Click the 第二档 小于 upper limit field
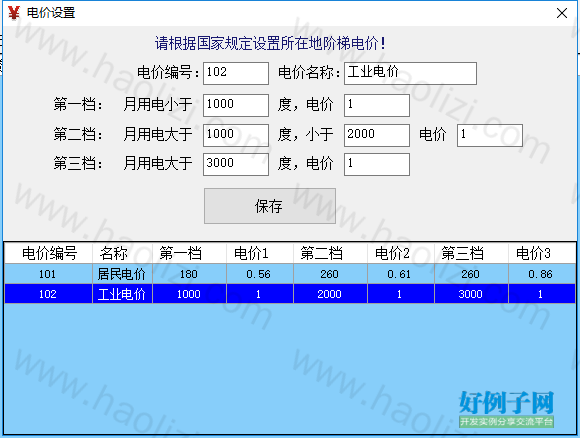Image resolution: width=580 pixels, height=438 pixels. coord(377,135)
